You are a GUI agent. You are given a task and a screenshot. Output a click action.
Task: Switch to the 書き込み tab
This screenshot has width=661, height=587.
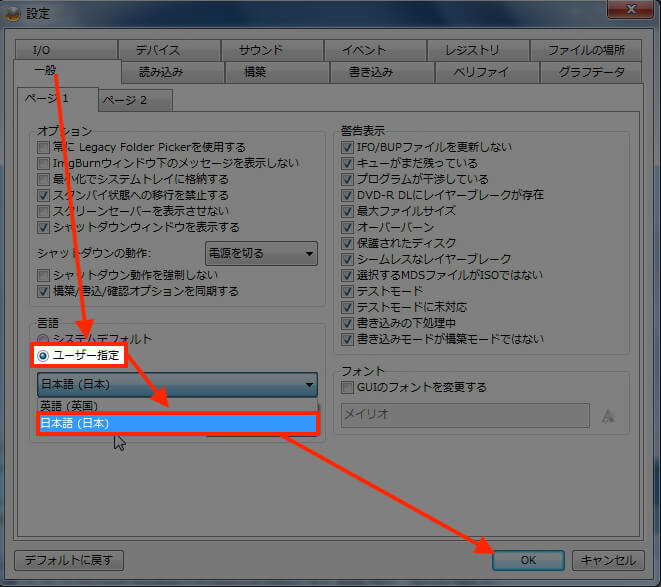(370, 72)
